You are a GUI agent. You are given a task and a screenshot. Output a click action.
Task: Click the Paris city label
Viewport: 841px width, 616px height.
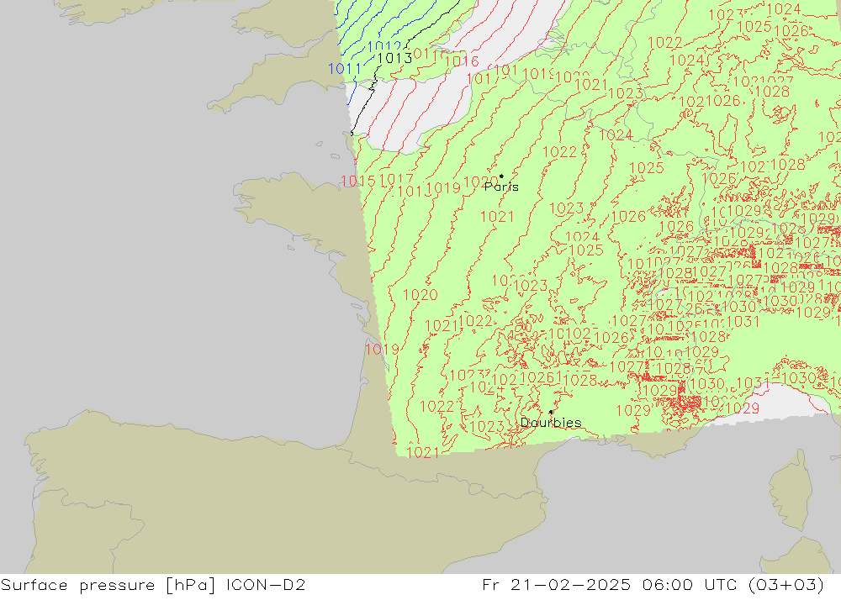tap(501, 187)
